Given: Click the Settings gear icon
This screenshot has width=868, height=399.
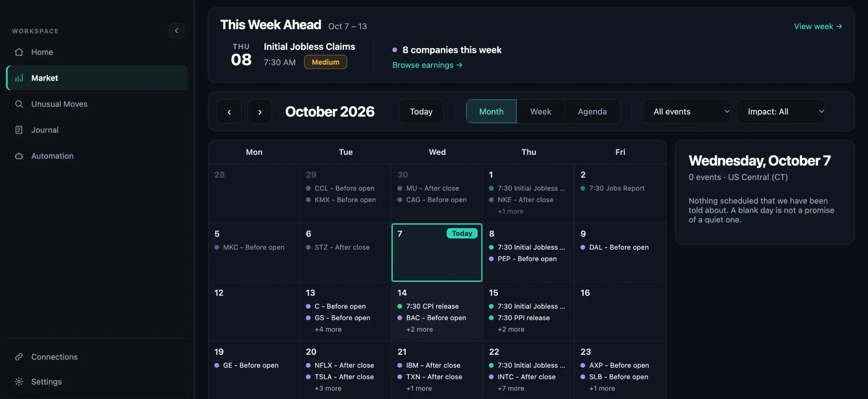Looking at the screenshot, I should tap(19, 382).
